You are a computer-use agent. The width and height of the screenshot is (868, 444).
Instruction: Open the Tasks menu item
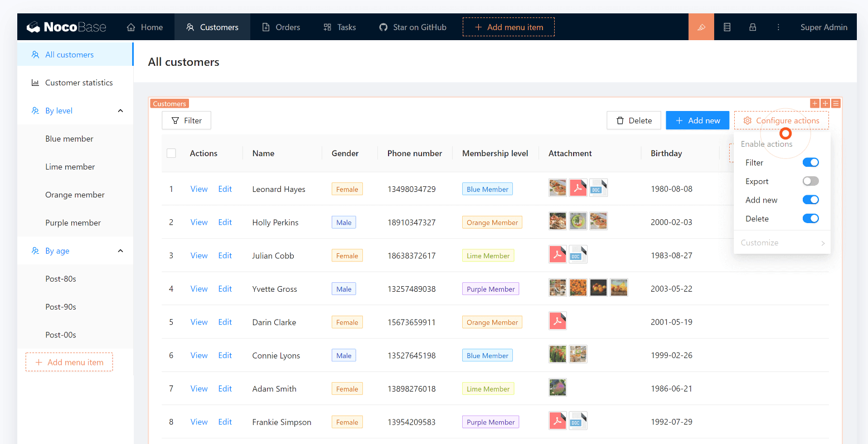[346, 26]
